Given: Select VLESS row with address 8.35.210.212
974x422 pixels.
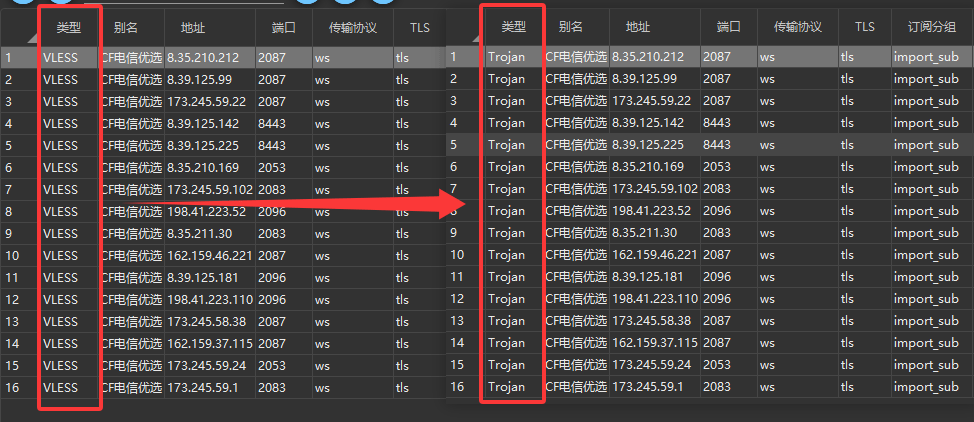Looking at the screenshot, I should click(209, 58).
